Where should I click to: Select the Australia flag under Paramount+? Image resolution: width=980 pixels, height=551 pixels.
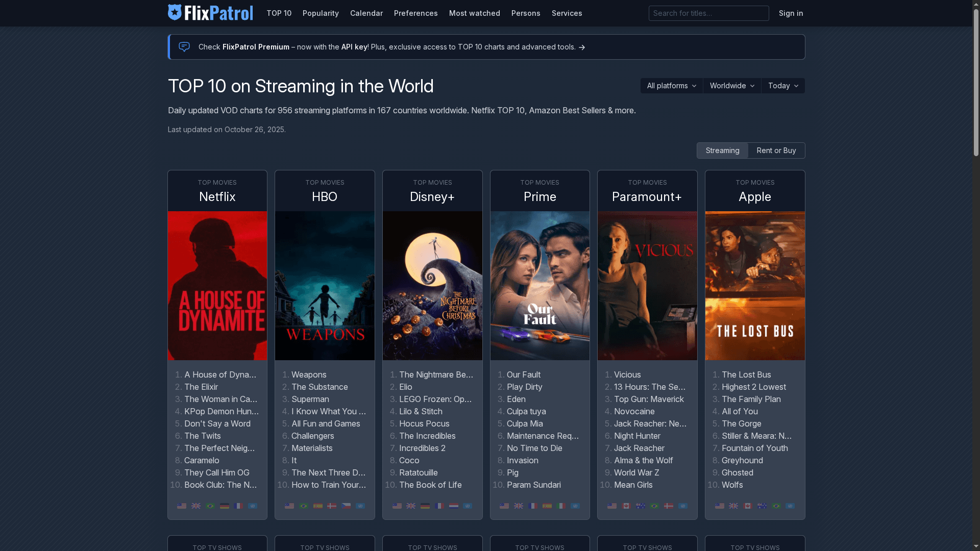click(x=641, y=506)
